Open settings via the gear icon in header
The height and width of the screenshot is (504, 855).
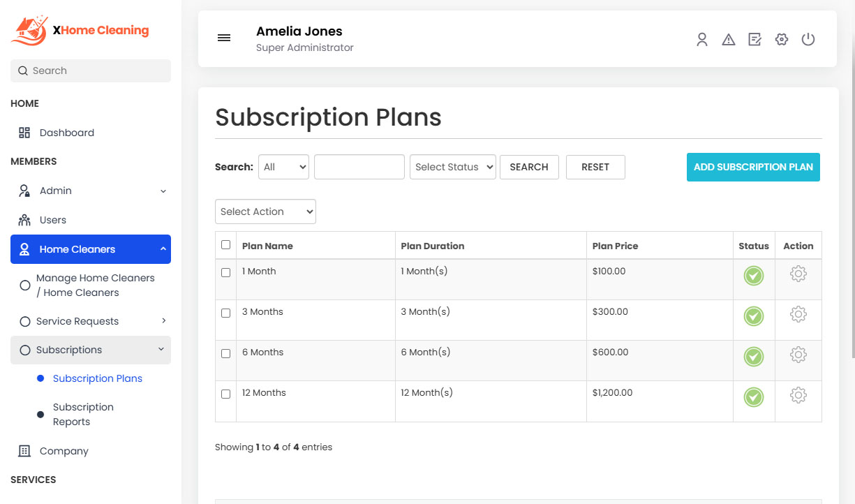[x=781, y=40]
